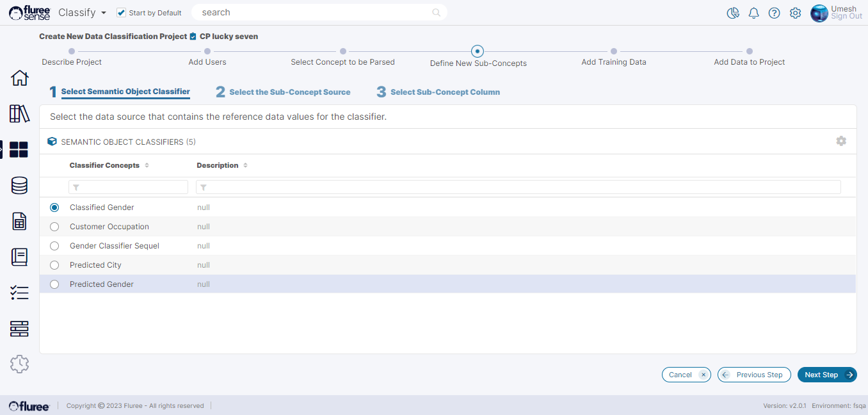Open the Home icon in sidebar

(x=20, y=78)
